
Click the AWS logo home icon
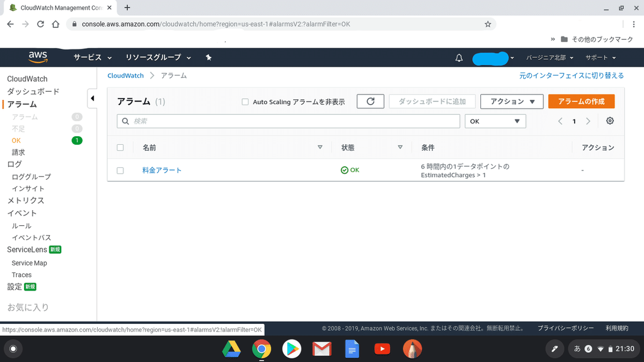[x=38, y=57]
